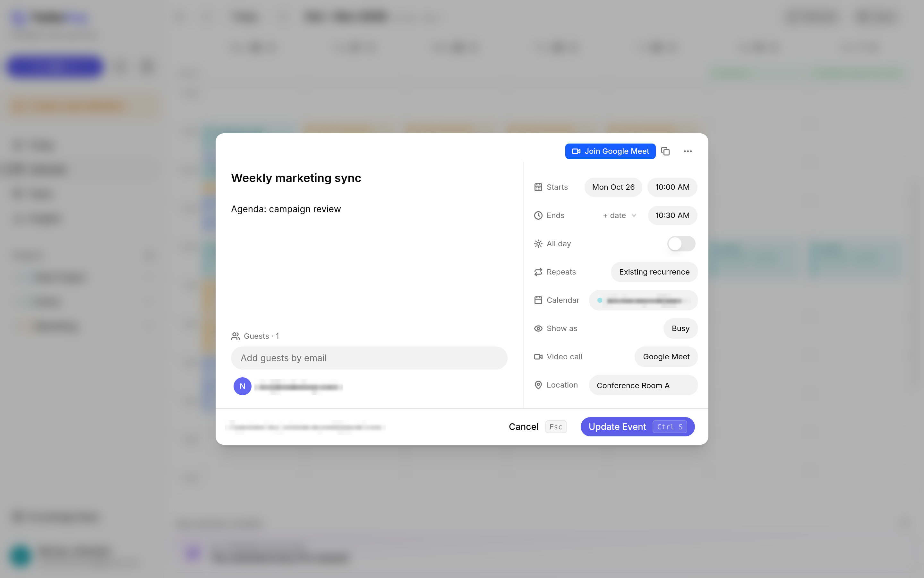Click the Starts label
This screenshot has width=924, height=578.
pyautogui.click(x=557, y=187)
